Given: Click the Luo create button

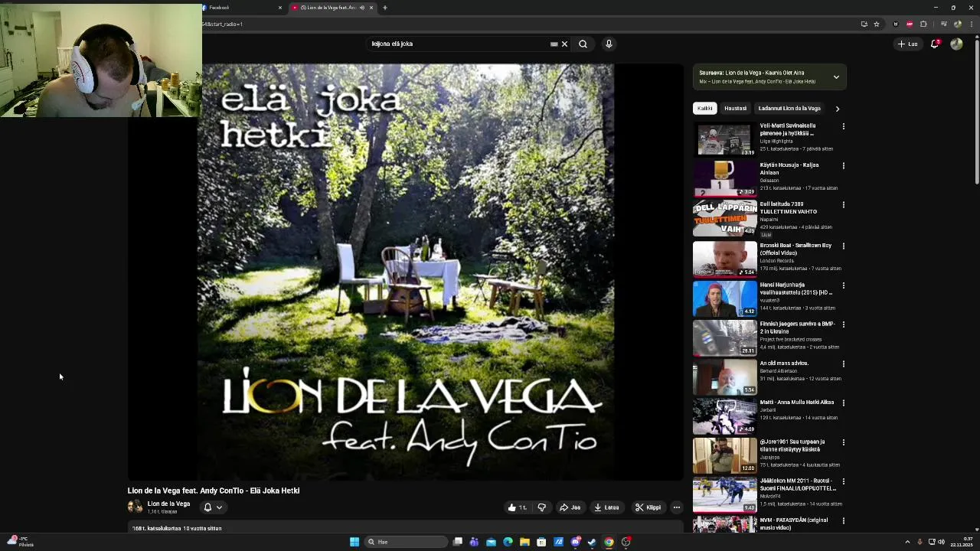Looking at the screenshot, I should (x=907, y=44).
